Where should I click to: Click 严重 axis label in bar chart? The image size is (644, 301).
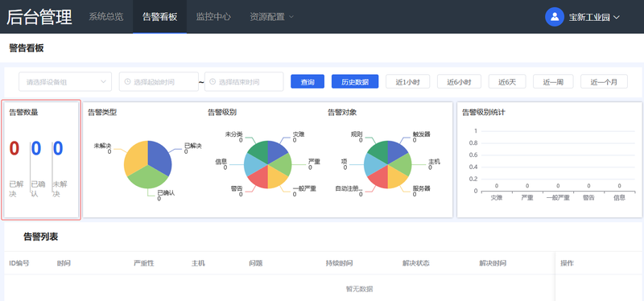tap(527, 198)
